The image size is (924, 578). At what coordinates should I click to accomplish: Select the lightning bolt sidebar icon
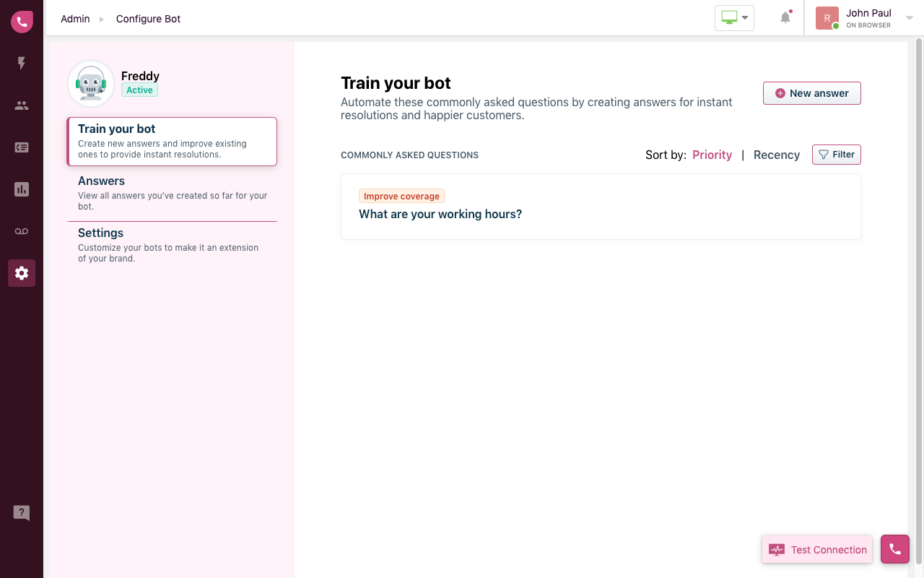(x=22, y=63)
